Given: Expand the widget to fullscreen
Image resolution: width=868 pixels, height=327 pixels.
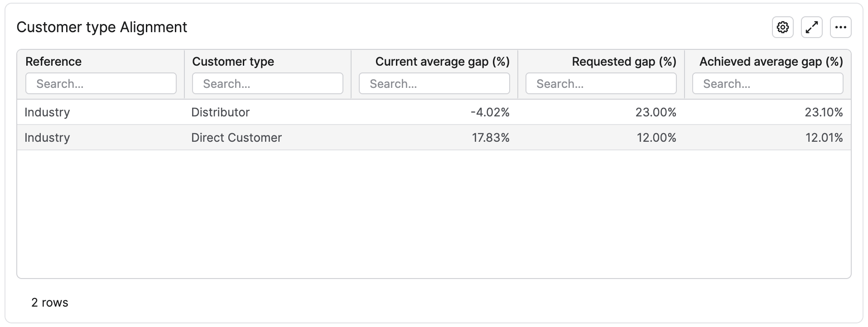Looking at the screenshot, I should tap(811, 27).
